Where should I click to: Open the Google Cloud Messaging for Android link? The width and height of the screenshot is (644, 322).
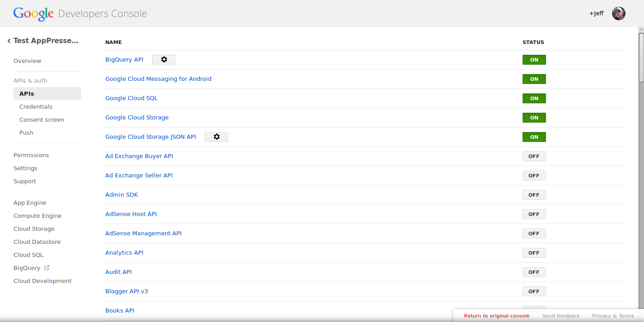[158, 79]
